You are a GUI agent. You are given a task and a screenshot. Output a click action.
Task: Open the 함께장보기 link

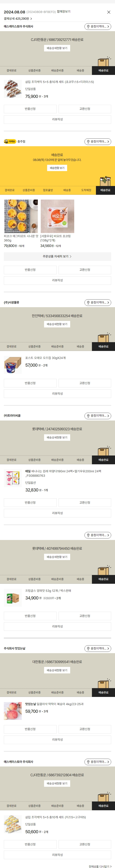coord(64,12)
